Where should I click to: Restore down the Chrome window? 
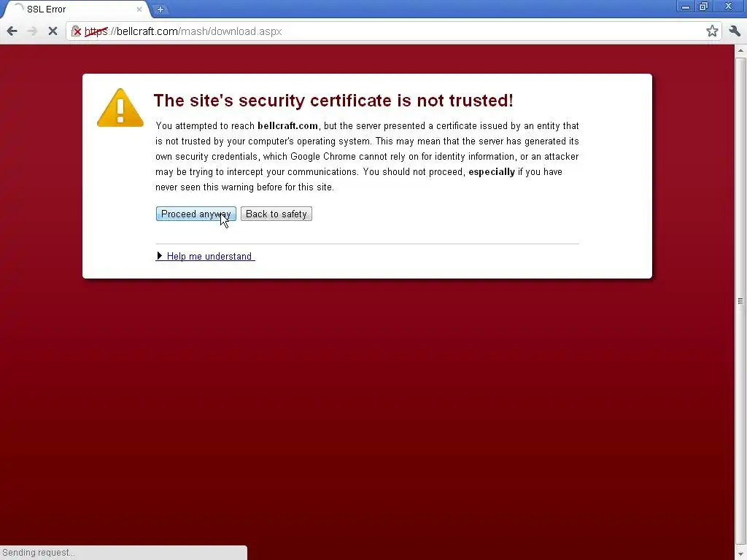(704, 7)
